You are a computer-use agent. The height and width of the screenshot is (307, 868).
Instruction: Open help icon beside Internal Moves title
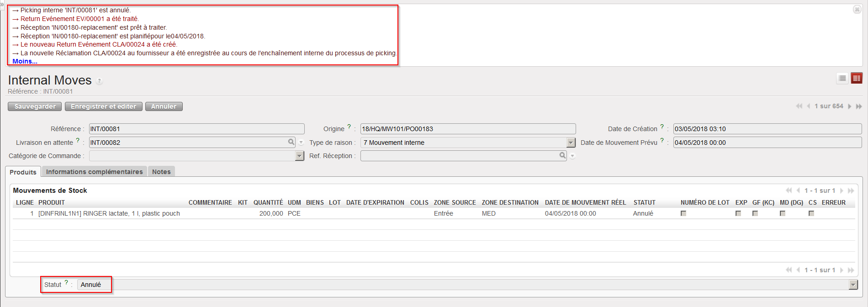[99, 81]
